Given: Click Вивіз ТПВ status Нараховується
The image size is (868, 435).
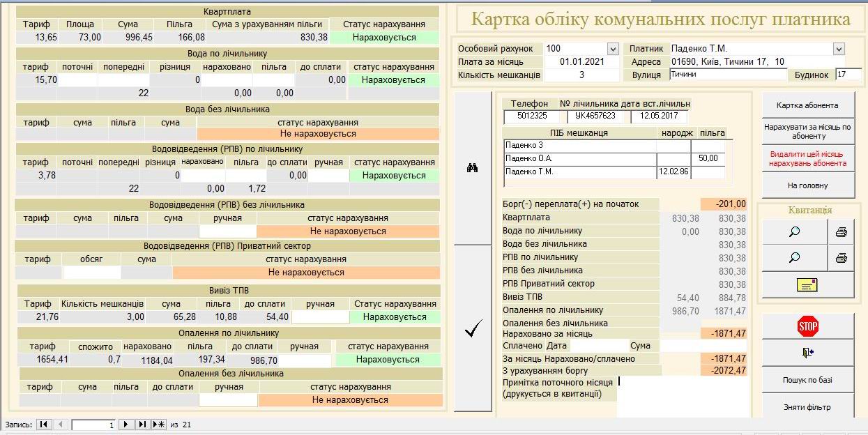Looking at the screenshot, I should (395, 316).
